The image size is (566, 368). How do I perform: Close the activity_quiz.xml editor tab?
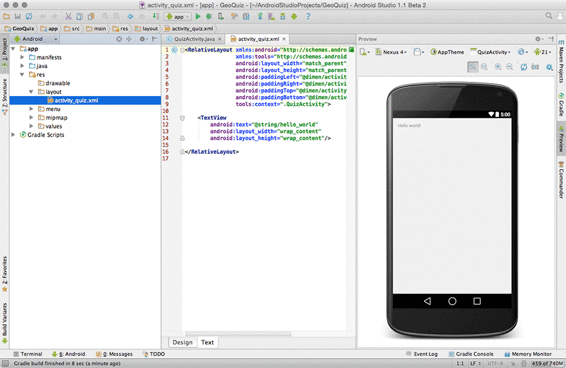point(284,39)
